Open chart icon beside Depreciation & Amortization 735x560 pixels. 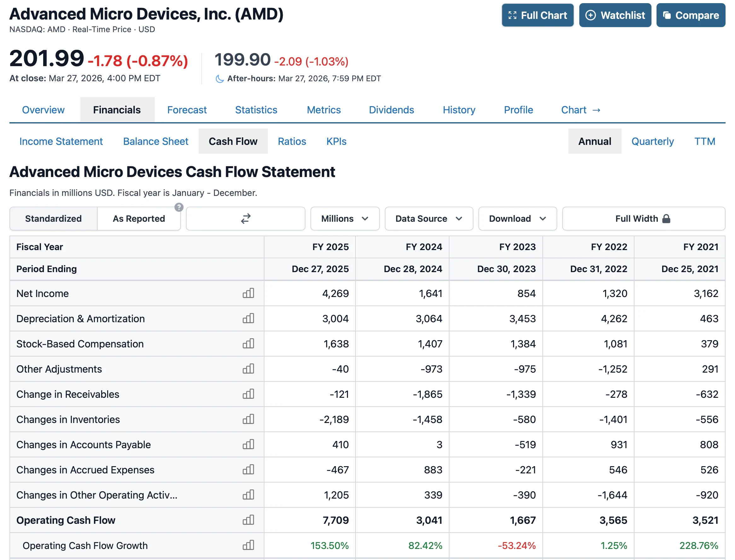coord(248,319)
